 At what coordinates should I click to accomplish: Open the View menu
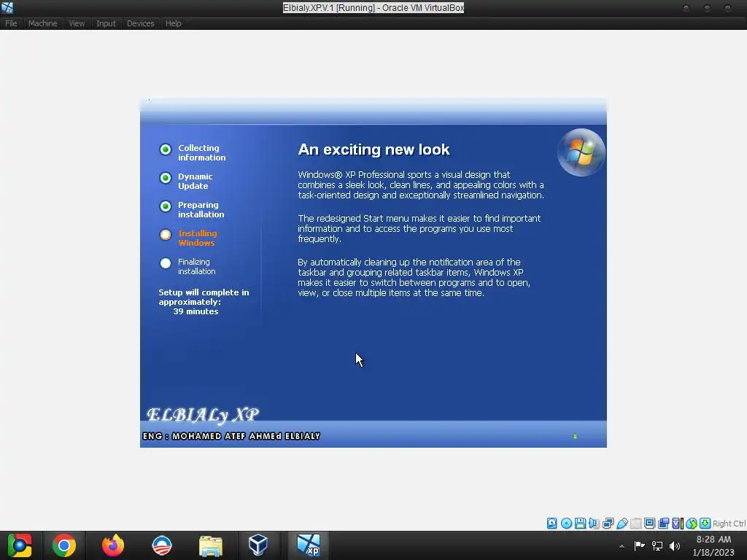[77, 23]
